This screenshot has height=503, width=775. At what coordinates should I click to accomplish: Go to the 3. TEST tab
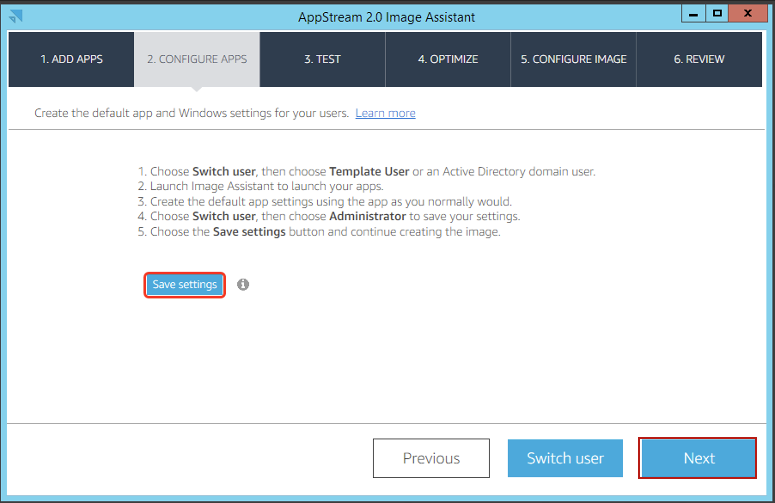pos(322,59)
